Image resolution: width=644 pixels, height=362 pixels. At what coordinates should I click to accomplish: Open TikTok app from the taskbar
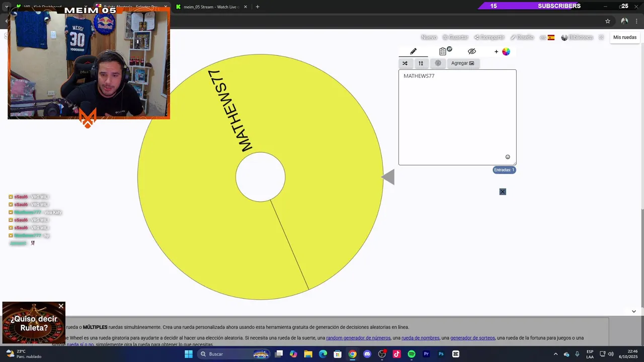pos(396,354)
